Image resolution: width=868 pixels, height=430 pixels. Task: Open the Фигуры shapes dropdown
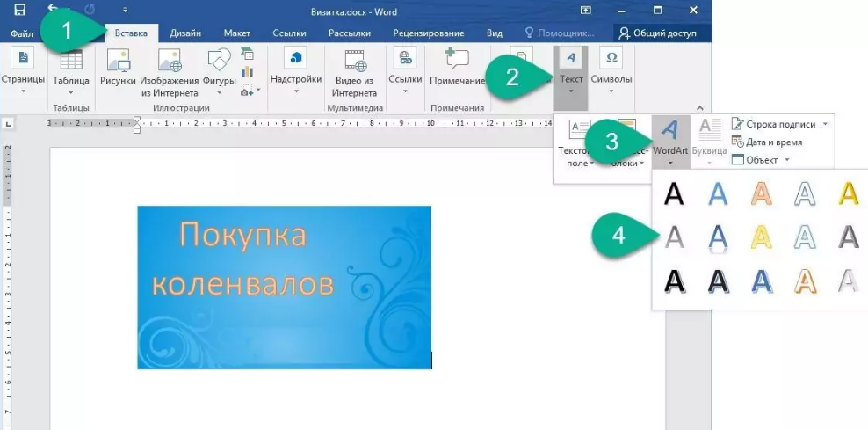220,72
